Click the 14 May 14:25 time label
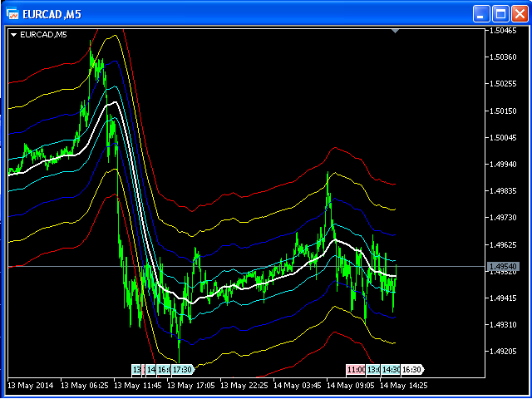This screenshot has width=532, height=399. pos(404,386)
